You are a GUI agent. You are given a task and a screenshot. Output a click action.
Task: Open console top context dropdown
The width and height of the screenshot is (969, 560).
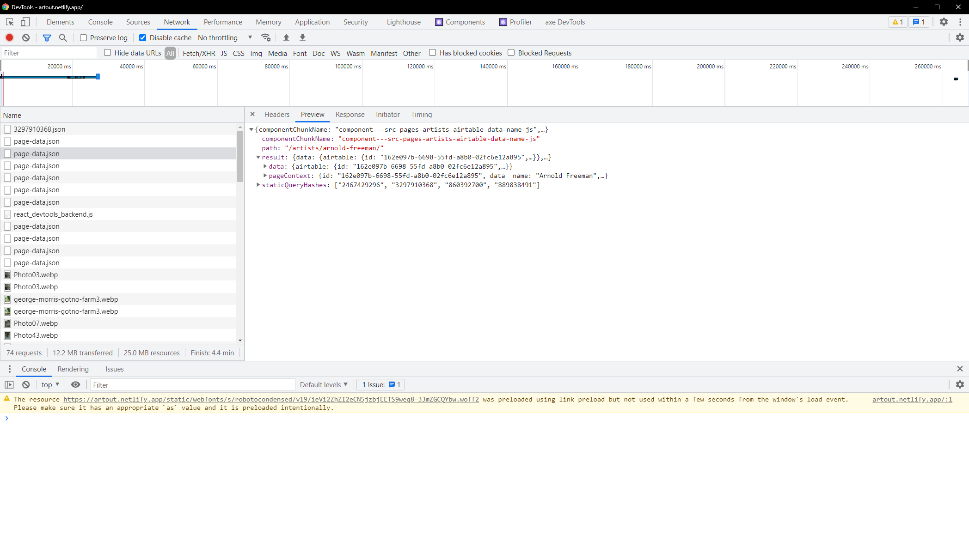(50, 384)
